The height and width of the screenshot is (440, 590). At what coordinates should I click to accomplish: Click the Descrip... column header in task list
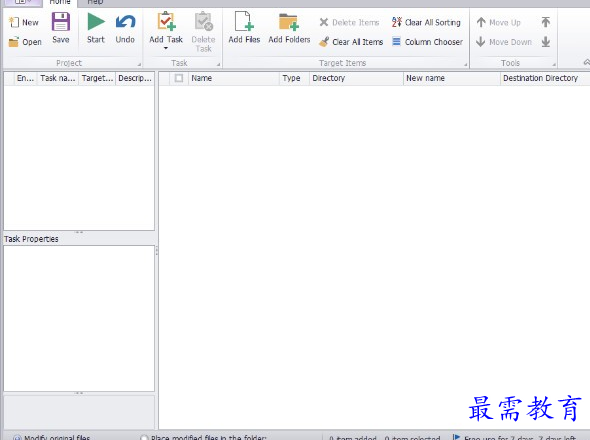135,78
